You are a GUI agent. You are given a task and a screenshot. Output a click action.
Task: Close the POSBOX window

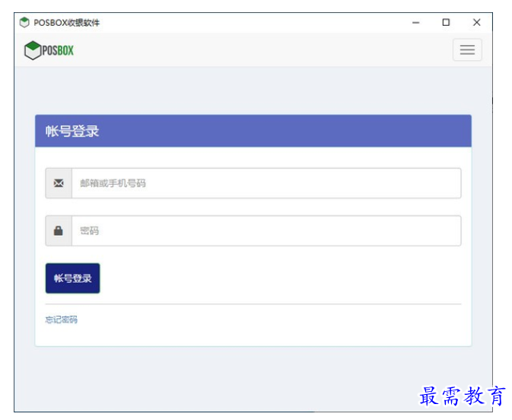[x=477, y=23]
